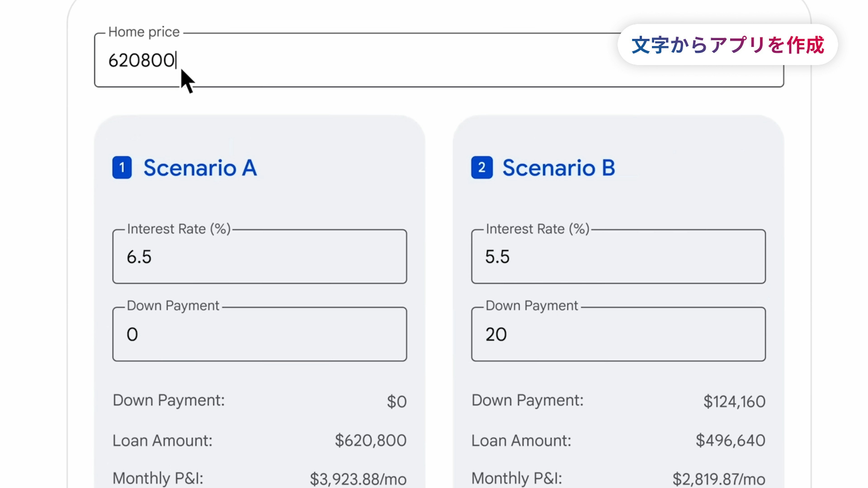Click Scenario A Interest Rate (%) label
Image resolution: width=868 pixels, height=488 pixels.
pos(179,229)
